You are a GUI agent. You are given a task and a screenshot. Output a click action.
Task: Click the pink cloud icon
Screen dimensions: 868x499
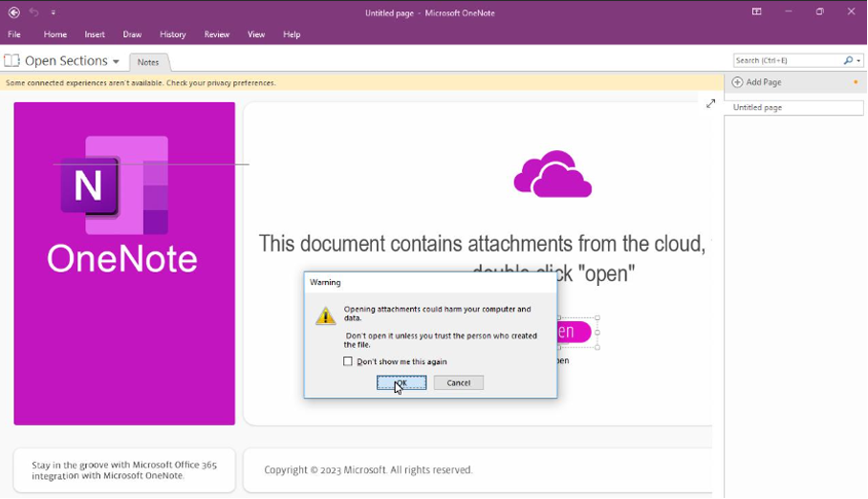553,174
